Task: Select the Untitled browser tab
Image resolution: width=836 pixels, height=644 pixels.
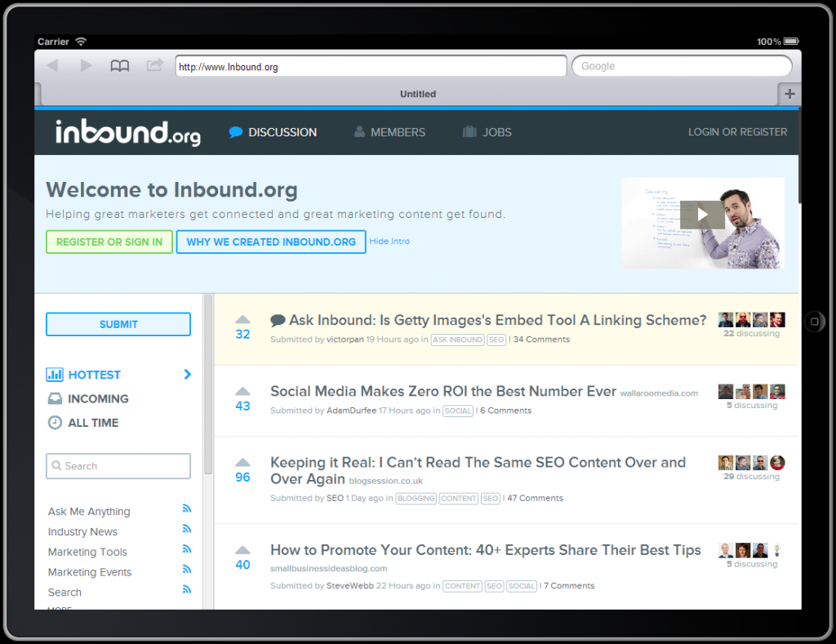Action: click(x=418, y=94)
